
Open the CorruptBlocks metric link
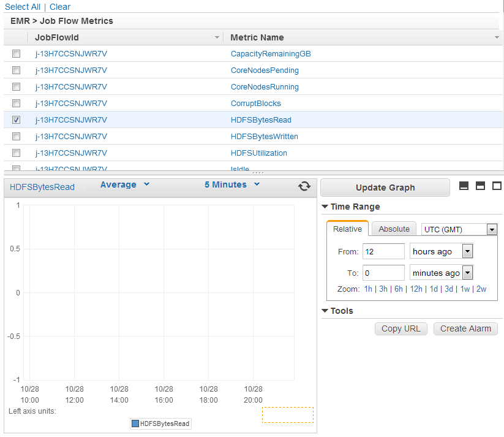(256, 104)
